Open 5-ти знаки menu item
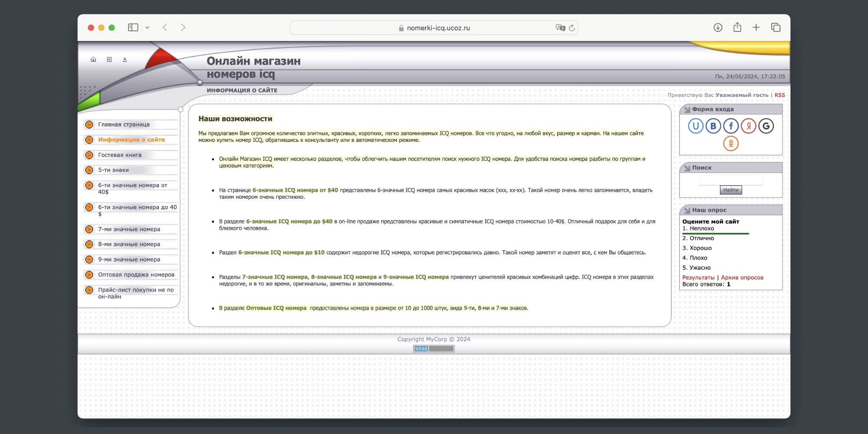This screenshot has height=434, width=868. point(113,170)
